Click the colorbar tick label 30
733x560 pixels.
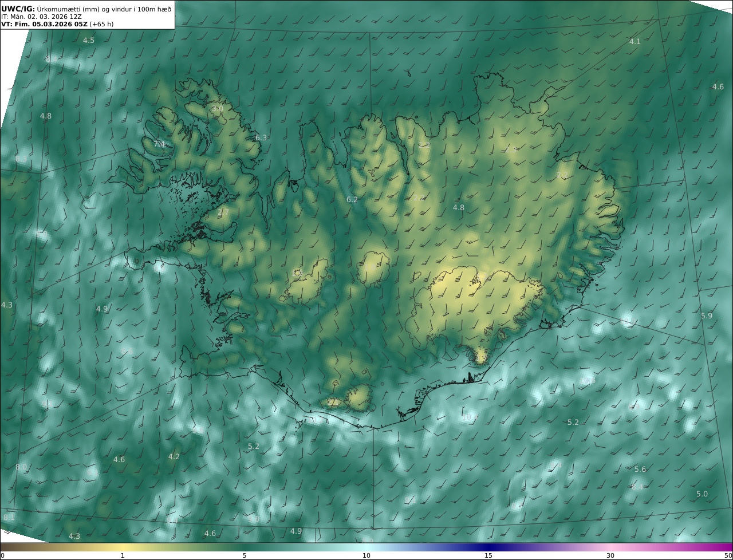point(610,555)
